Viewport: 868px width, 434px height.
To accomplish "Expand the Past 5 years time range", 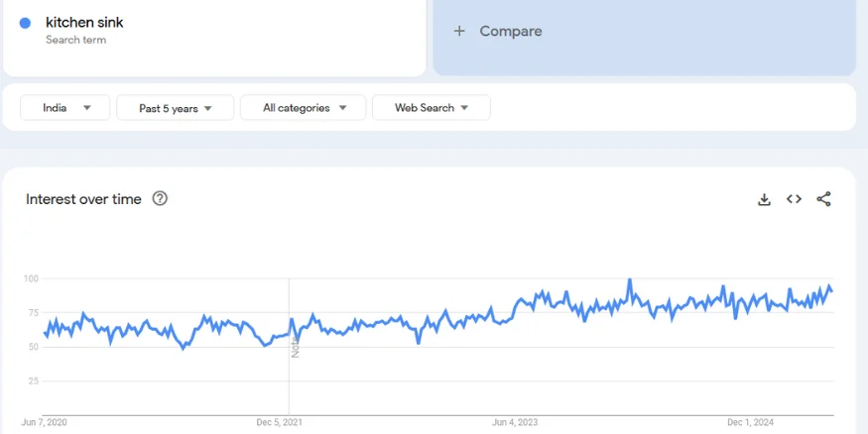I will (176, 108).
